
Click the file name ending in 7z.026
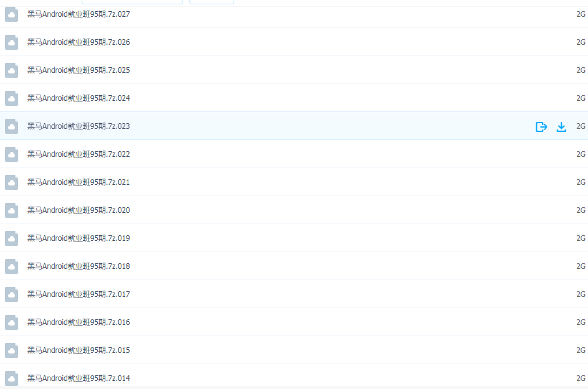[x=78, y=42]
